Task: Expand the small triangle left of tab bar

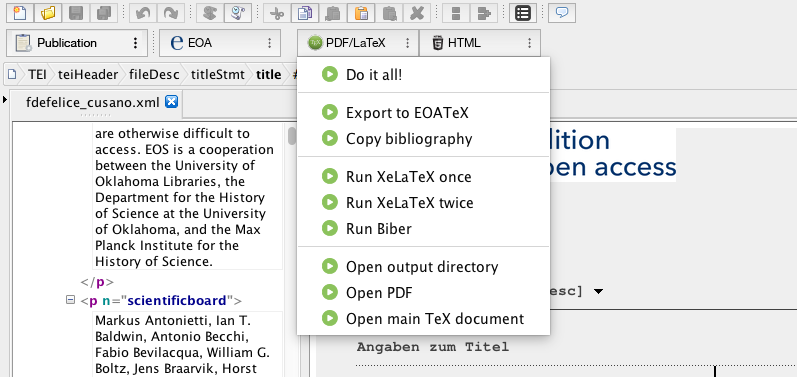Action: [5, 100]
